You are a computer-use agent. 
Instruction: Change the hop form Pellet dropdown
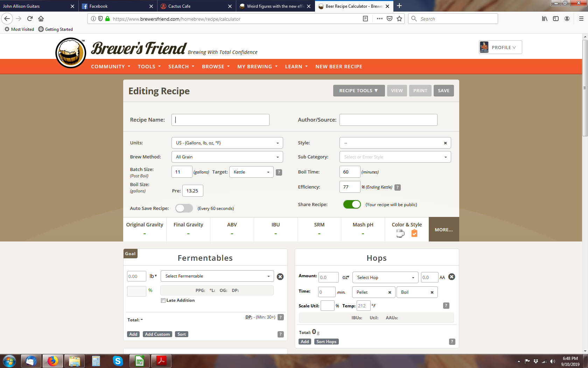click(374, 292)
